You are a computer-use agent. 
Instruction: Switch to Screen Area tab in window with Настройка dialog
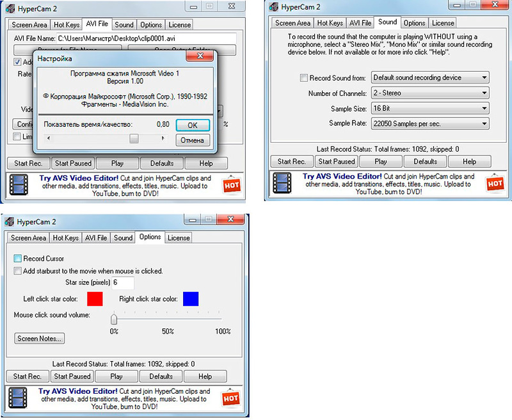[x=29, y=25]
